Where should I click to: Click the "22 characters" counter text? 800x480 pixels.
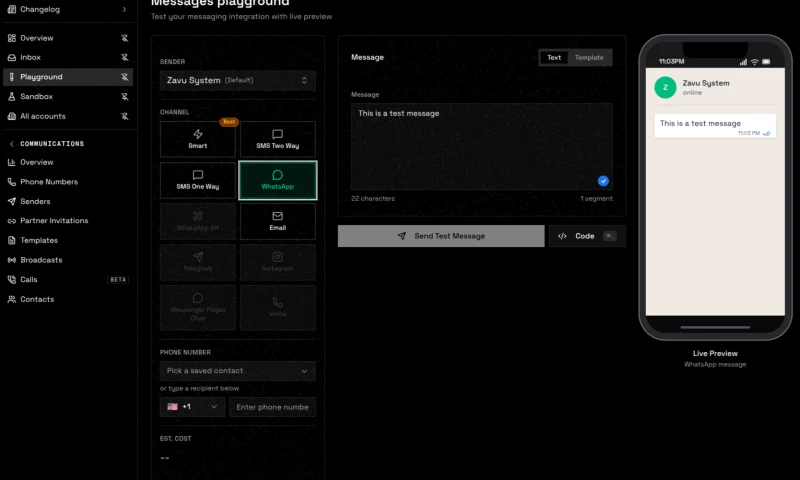click(373, 198)
